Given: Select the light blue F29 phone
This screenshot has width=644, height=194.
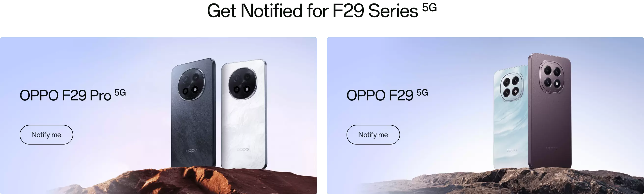Looking at the screenshot, I should click(510, 117).
